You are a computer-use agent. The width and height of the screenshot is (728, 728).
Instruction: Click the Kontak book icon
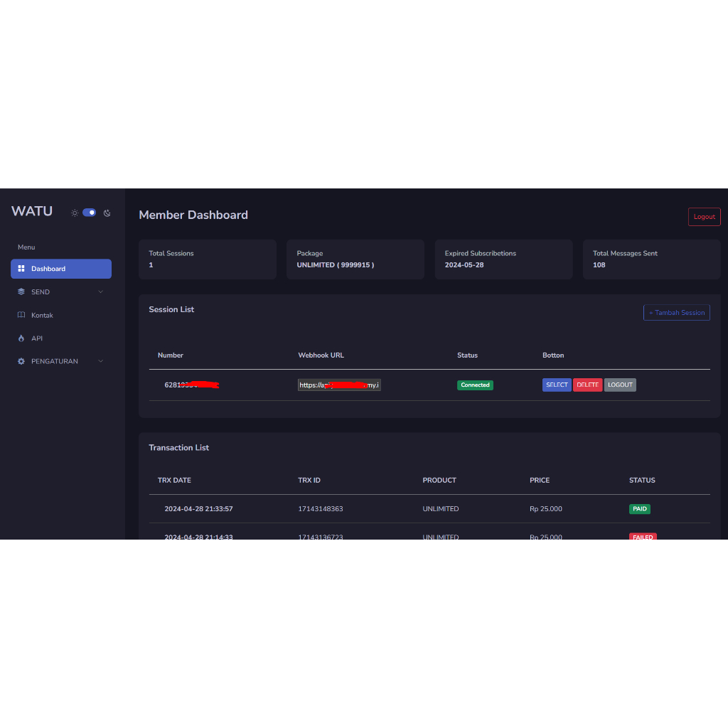pos(21,315)
